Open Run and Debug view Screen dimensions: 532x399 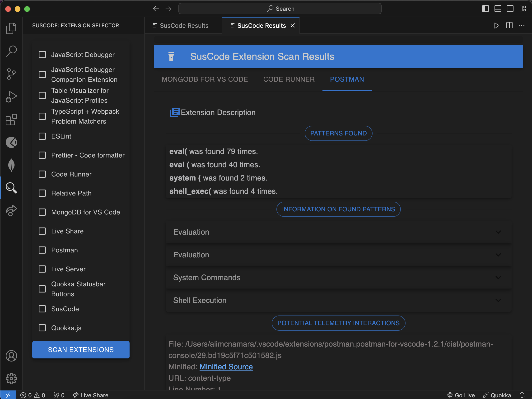point(11,97)
